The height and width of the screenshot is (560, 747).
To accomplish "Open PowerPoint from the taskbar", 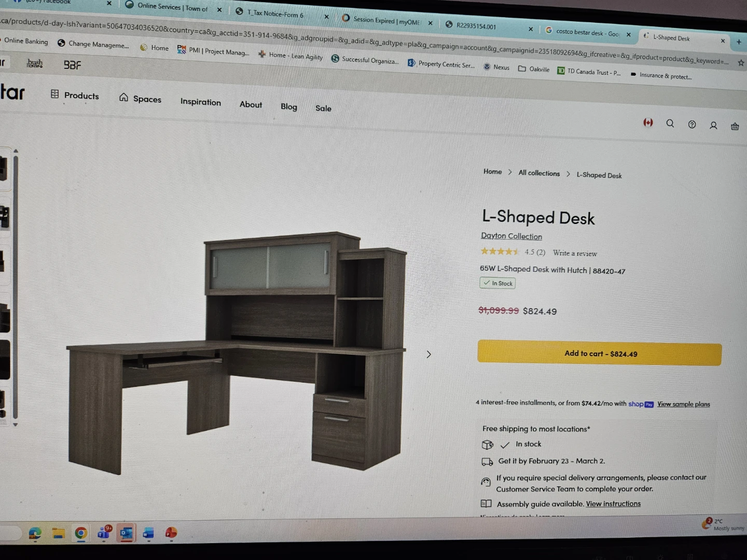I will coord(171,533).
